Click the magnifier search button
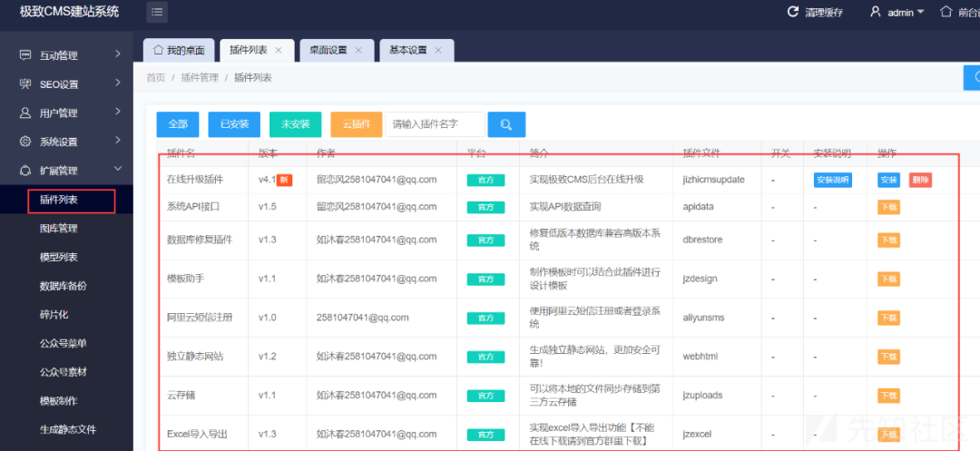Viewport: 980px width, 451px height. click(506, 124)
